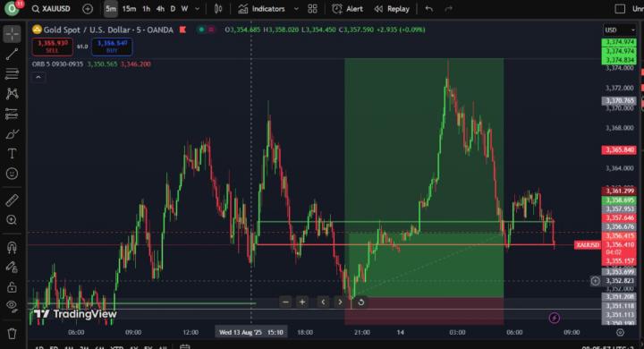Select the brush drawing tool
Viewport: 644px width, 349px height.
point(12,134)
